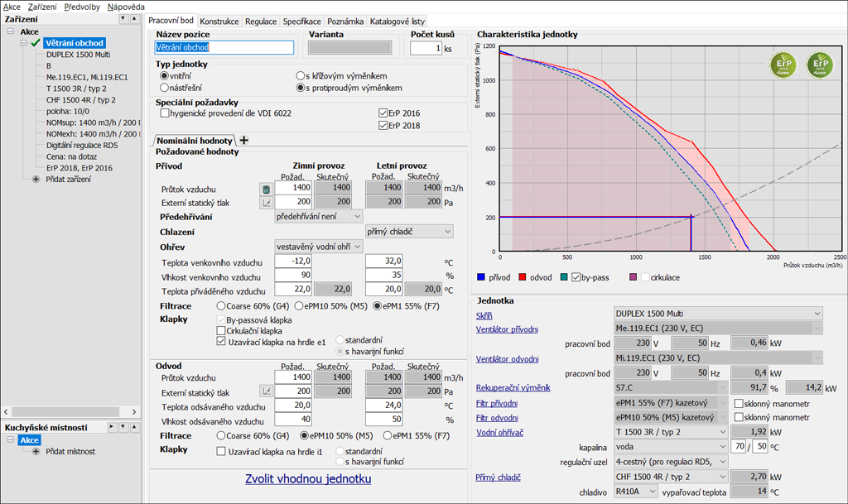Add a new tab with the plus beside Nominální hodnoty

coord(244,141)
